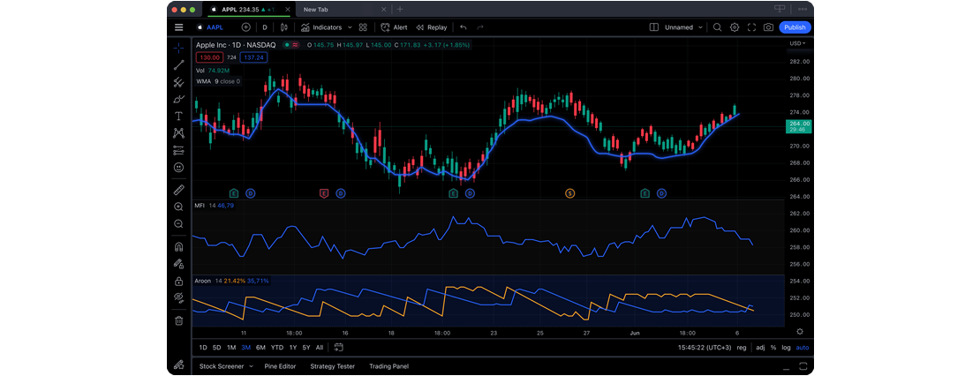This screenshot has height=376, width=980.
Task: Select the text annotation tool
Action: tap(178, 117)
